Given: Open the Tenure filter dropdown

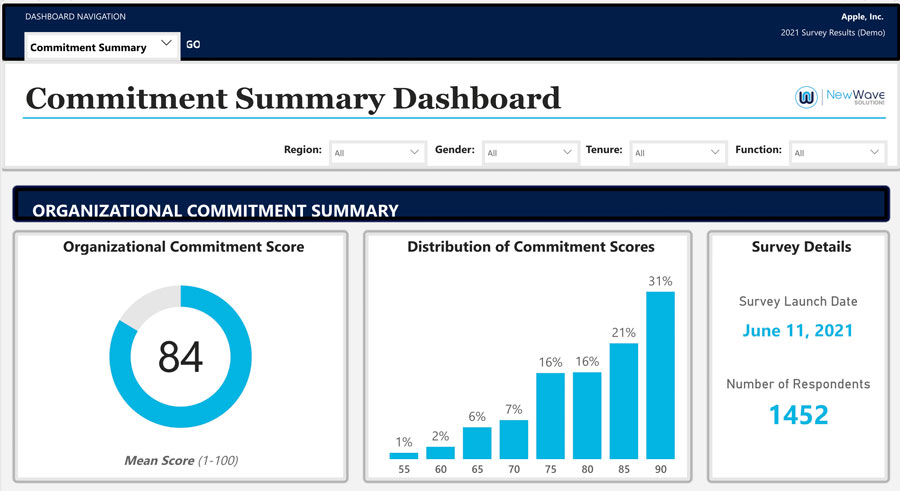Looking at the screenshot, I should (x=678, y=152).
